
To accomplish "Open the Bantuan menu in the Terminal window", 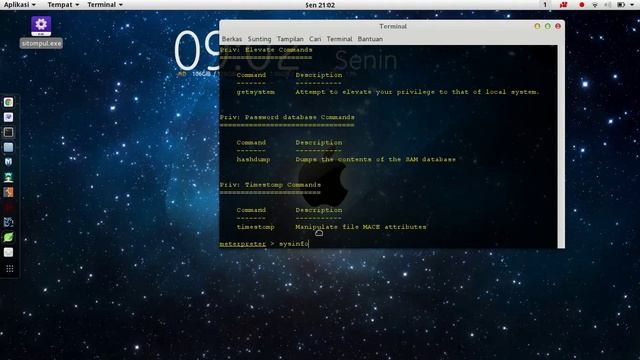I will [x=370, y=39].
